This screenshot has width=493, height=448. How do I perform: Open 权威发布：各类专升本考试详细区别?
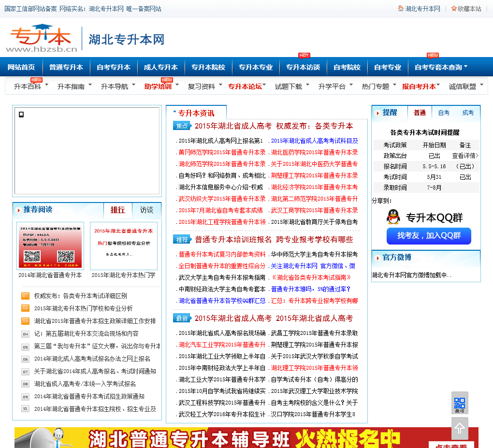(x=81, y=296)
